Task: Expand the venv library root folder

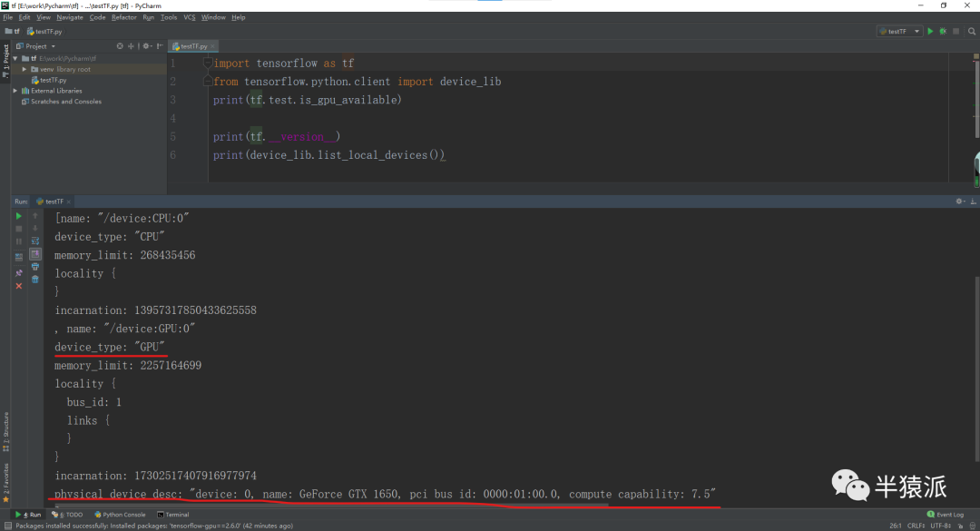Action: 24,69
